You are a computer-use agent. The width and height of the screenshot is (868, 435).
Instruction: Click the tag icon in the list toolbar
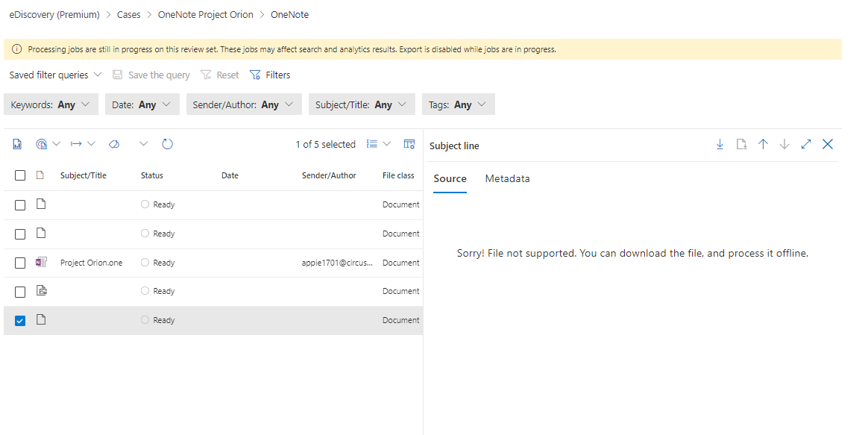(113, 144)
